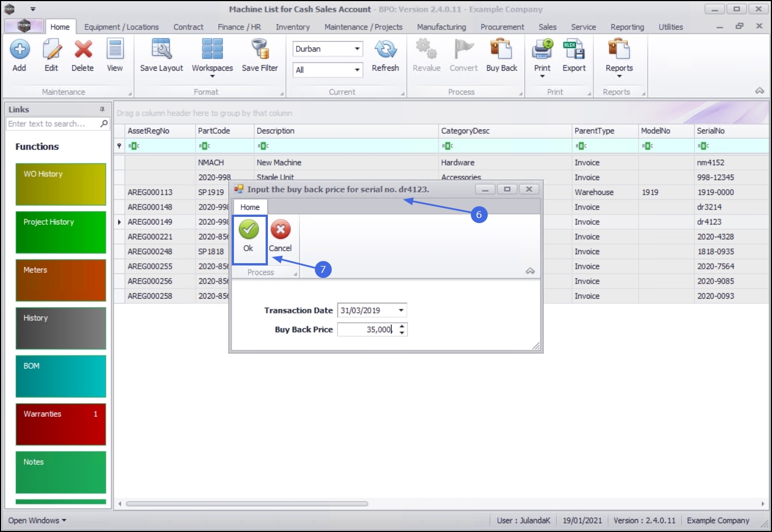The width and height of the screenshot is (772, 532).
Task: Open the Workspaces menu icon
Action: point(212,50)
